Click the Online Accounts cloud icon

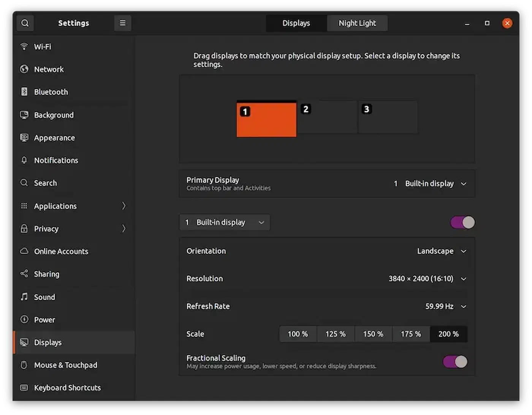click(x=24, y=251)
